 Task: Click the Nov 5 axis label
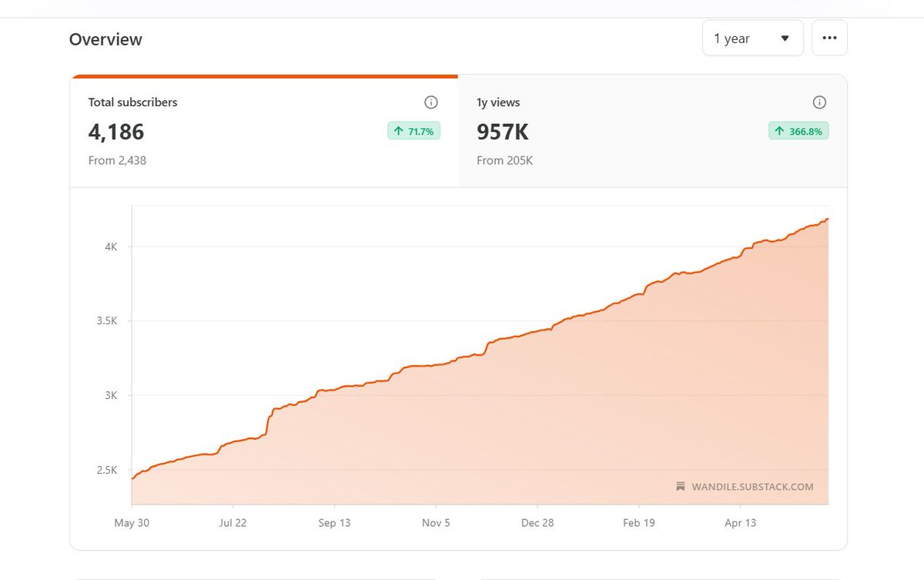436,522
